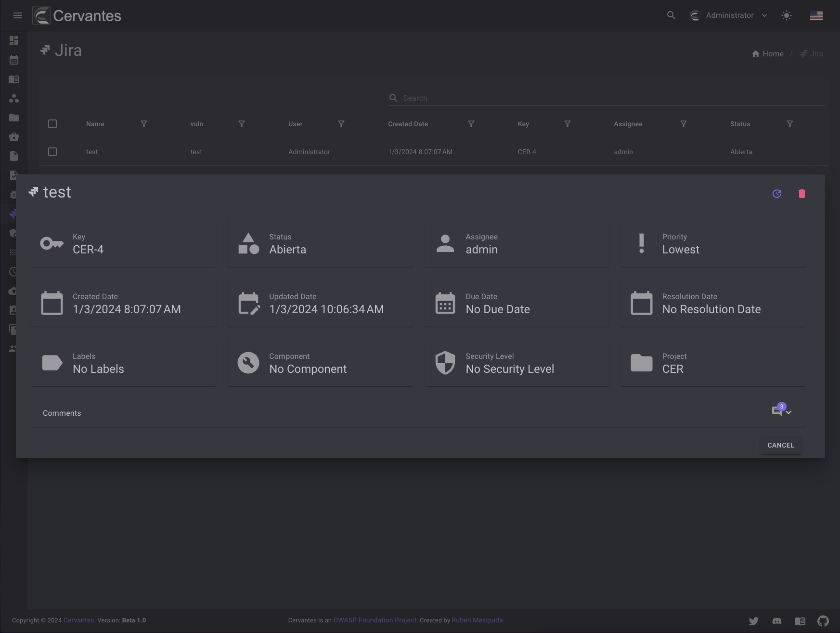Focus the table Search field

click(x=607, y=98)
